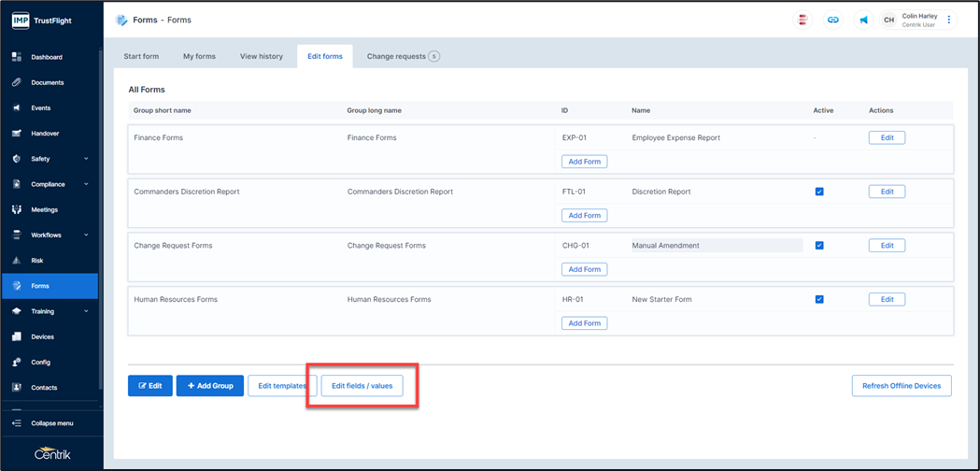This screenshot has width=980, height=471.
Task: Open the three-dot user options menu
Action: click(x=949, y=20)
